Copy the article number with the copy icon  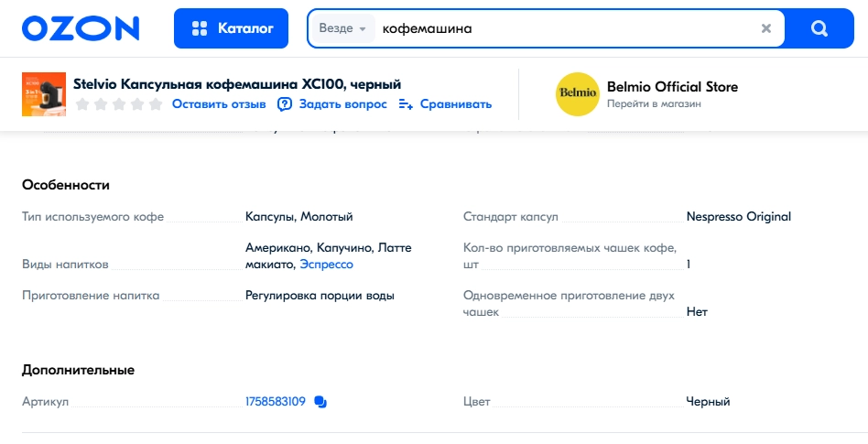pyautogui.click(x=320, y=401)
